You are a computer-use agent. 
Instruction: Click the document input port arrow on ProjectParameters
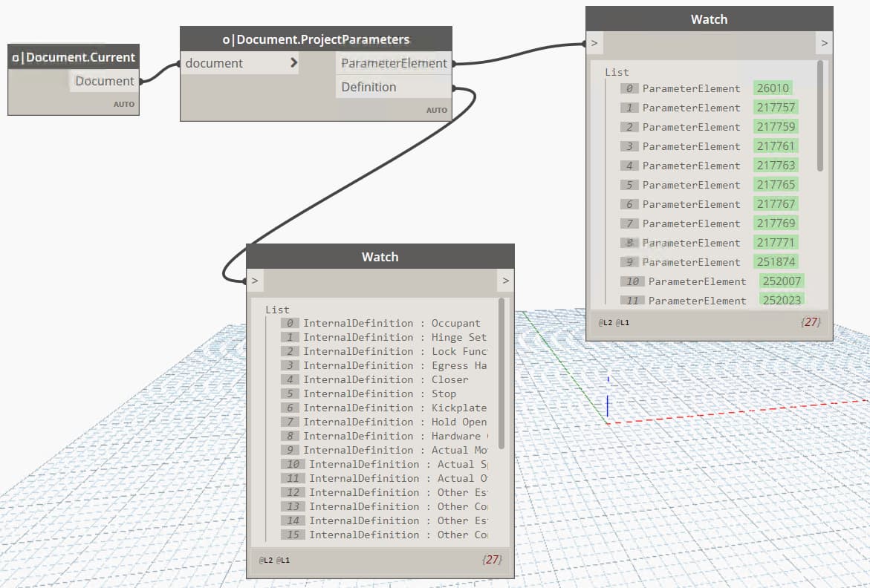tap(293, 63)
